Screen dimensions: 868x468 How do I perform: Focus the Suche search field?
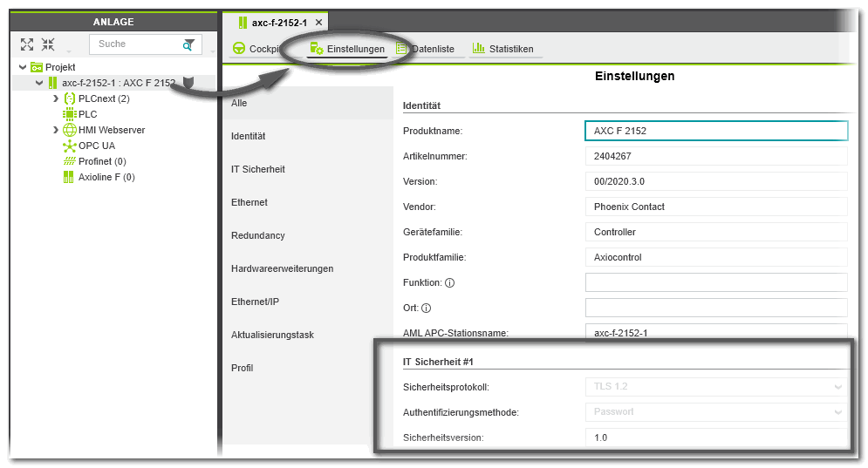pyautogui.click(x=145, y=44)
